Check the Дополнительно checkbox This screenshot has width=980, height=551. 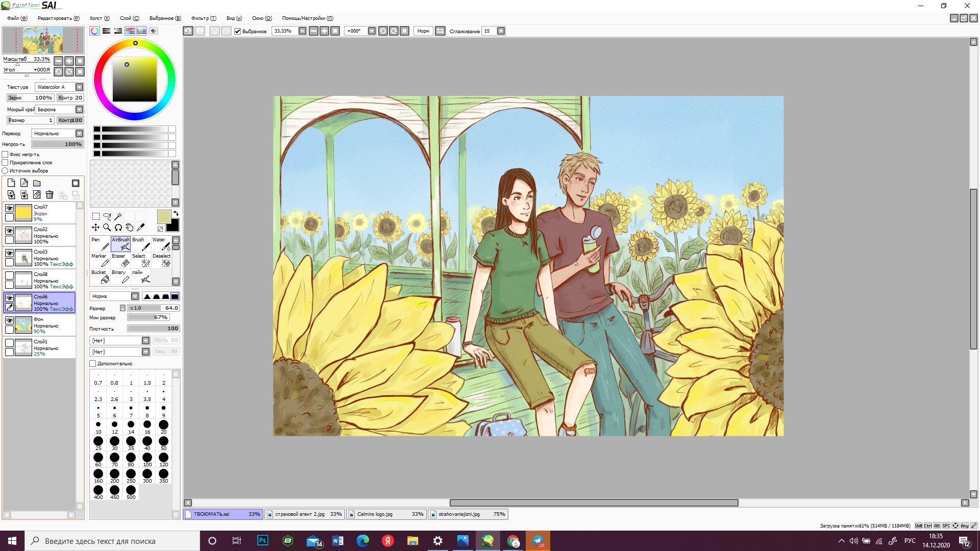coord(93,364)
